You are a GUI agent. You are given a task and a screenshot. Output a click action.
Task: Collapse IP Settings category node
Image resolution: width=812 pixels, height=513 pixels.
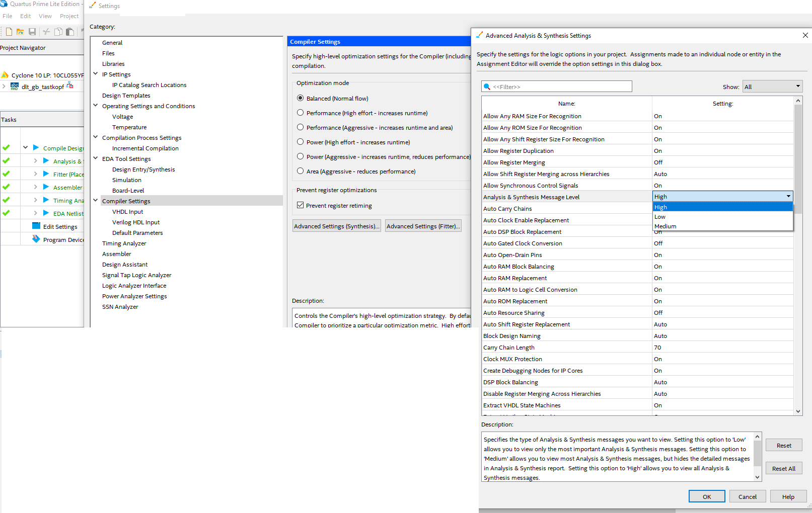point(96,74)
